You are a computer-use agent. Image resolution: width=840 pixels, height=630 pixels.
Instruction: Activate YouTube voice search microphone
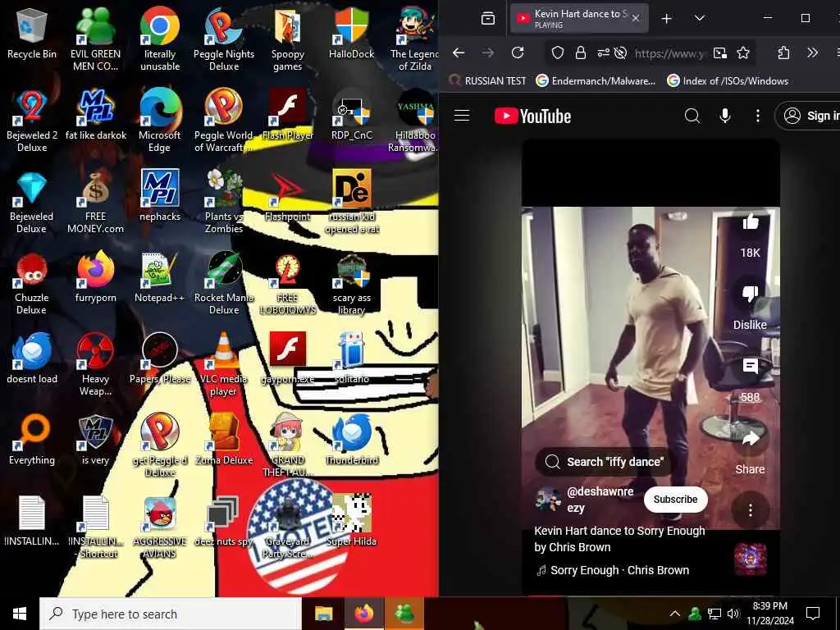[x=725, y=116]
